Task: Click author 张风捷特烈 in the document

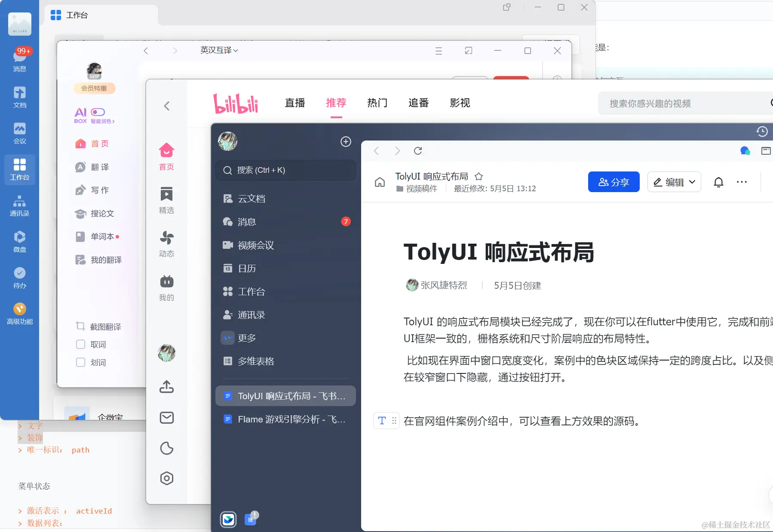Action: (x=437, y=285)
